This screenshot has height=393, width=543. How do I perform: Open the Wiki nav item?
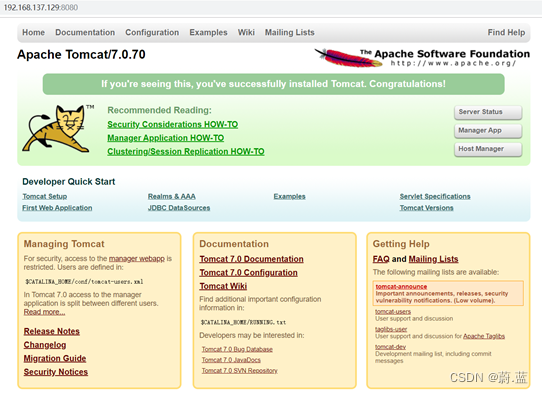point(246,33)
